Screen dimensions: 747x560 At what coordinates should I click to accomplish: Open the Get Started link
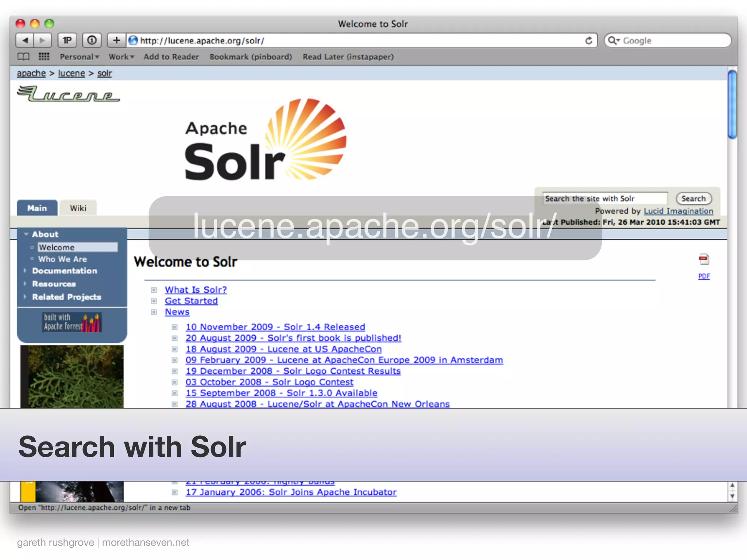click(x=191, y=301)
